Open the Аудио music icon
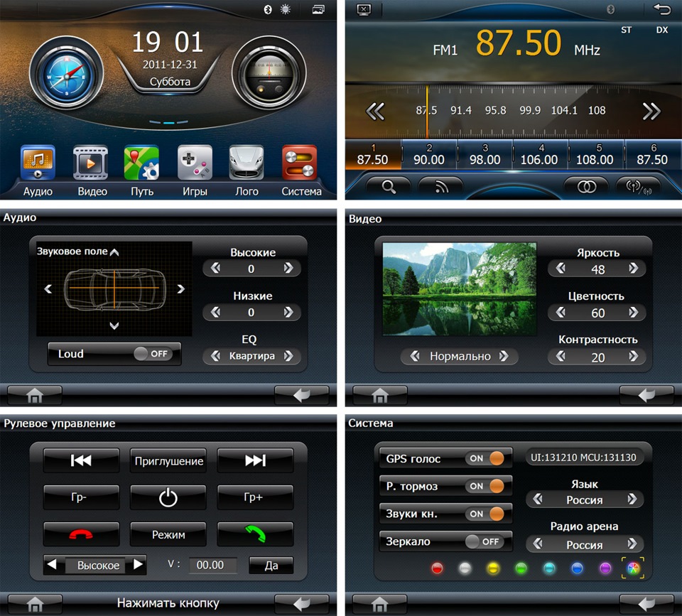The height and width of the screenshot is (616, 682). (38, 163)
